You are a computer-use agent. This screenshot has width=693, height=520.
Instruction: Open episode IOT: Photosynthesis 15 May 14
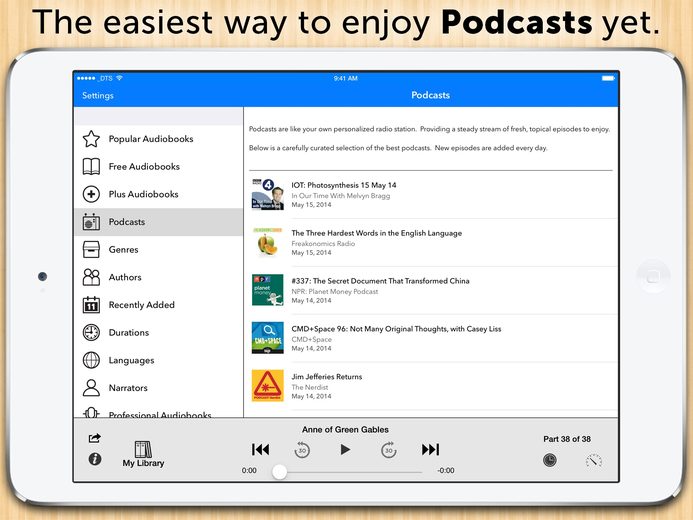click(x=344, y=185)
